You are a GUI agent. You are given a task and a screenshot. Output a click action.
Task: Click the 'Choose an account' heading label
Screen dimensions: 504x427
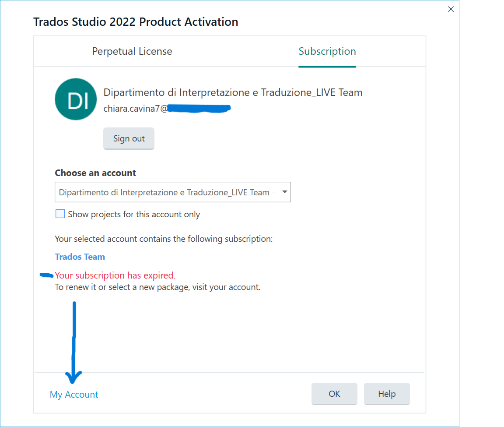[x=95, y=173]
